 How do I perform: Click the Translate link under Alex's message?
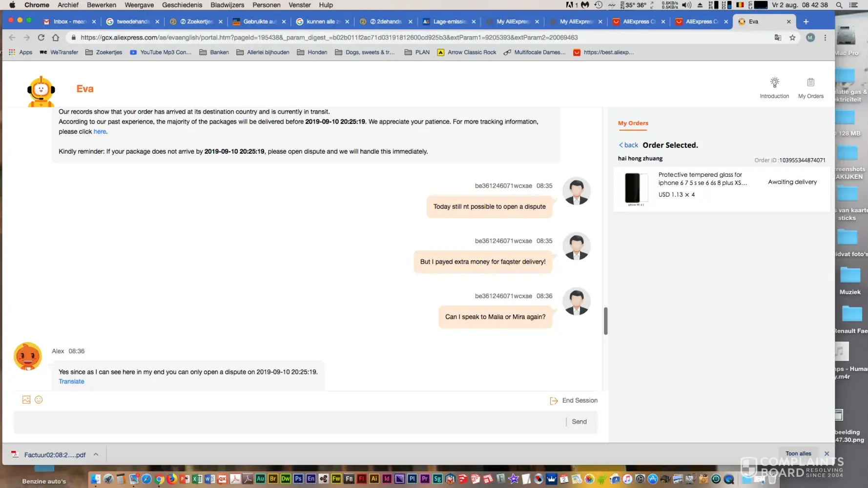71,382
